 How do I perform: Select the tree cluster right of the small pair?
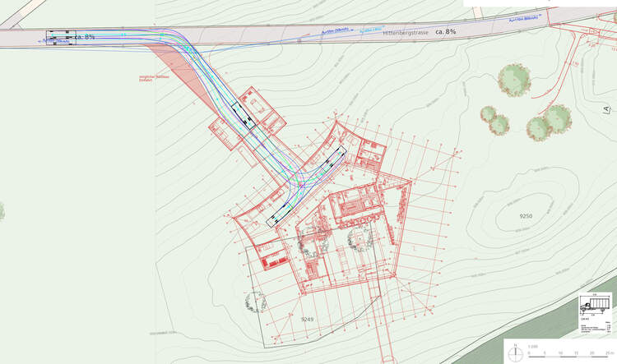[x=550, y=122]
